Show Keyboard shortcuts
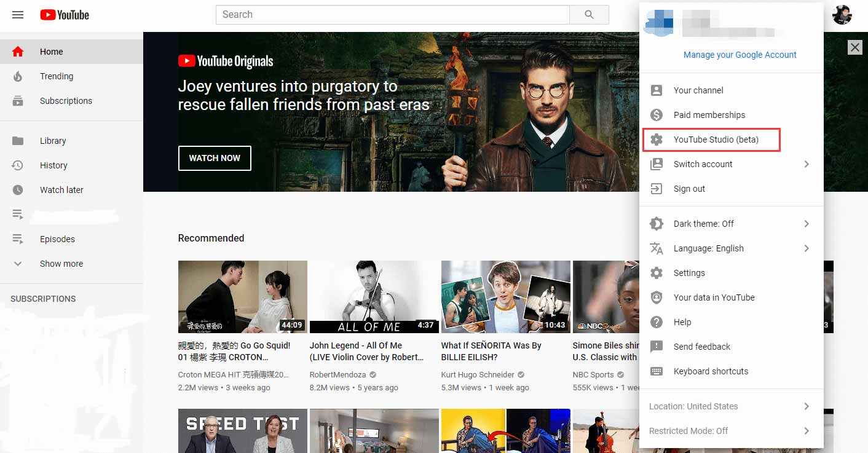 pyautogui.click(x=732, y=371)
